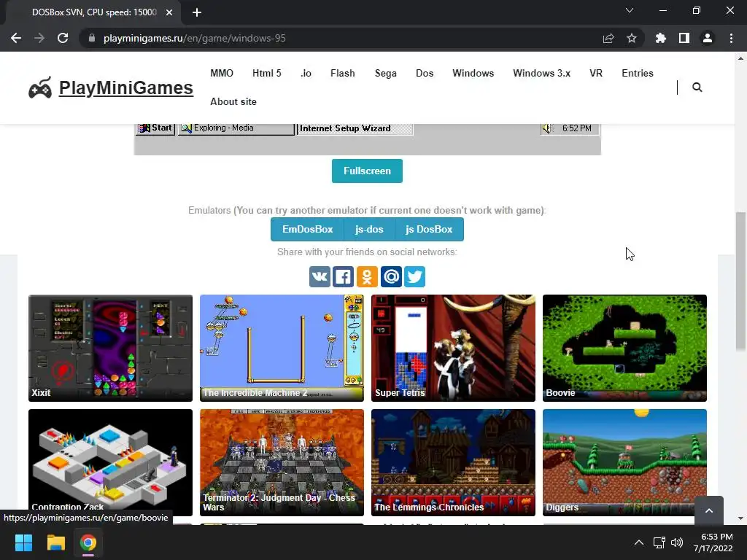This screenshot has height=560, width=747.
Task: Open the Windows games category
Action: click(x=473, y=74)
